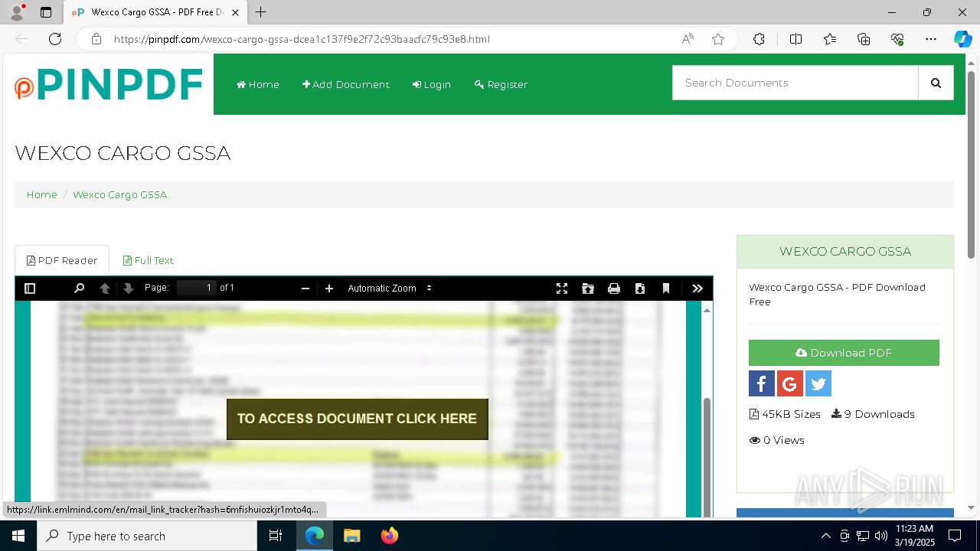
Task: Share on Facebook
Action: 762,383
